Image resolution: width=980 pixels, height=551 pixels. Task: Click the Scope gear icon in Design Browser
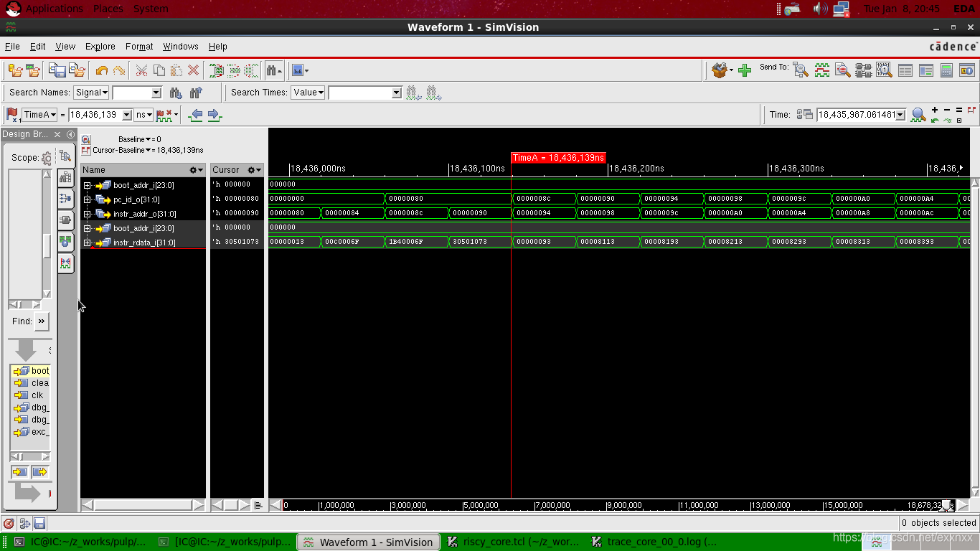click(47, 158)
